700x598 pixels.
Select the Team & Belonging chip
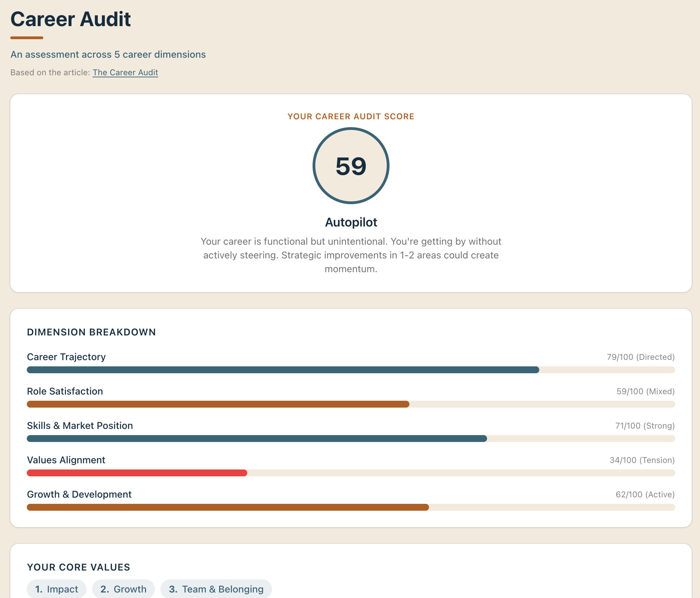[x=216, y=589]
